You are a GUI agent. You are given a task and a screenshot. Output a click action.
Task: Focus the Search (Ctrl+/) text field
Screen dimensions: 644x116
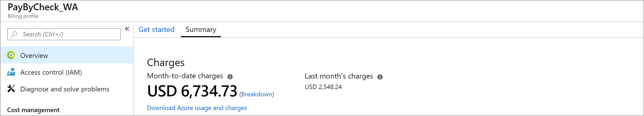(68, 34)
